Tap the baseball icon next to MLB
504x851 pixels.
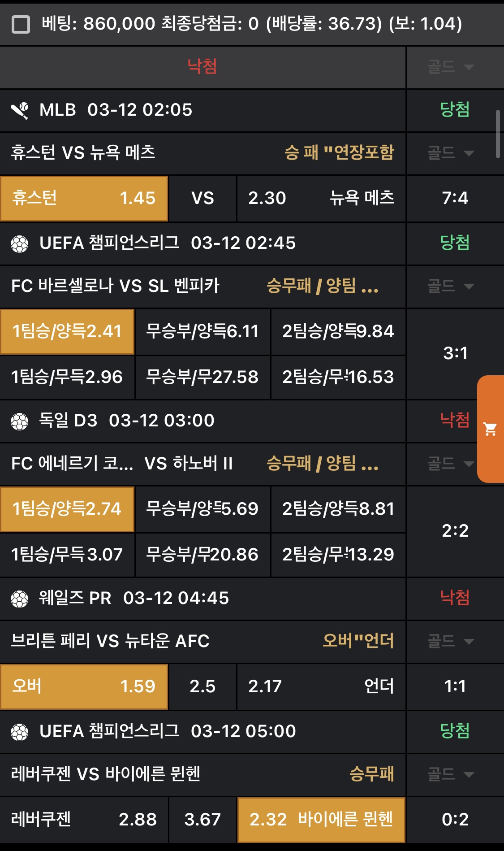20,110
